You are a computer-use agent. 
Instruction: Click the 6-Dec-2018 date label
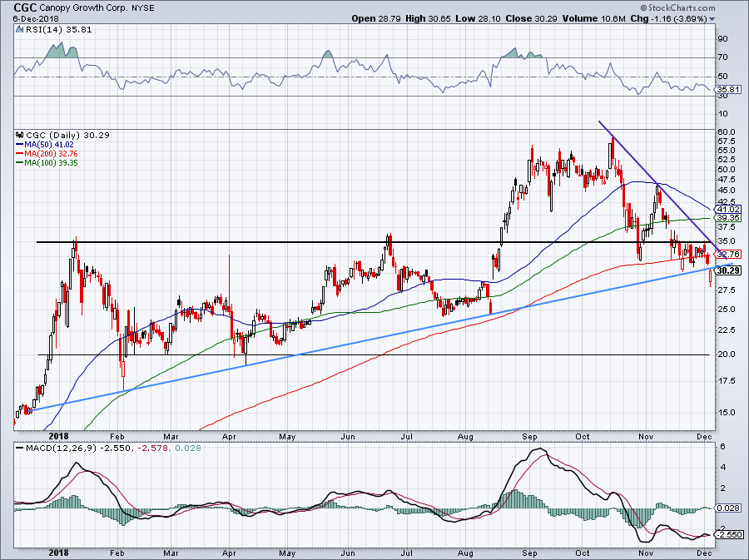coord(36,18)
